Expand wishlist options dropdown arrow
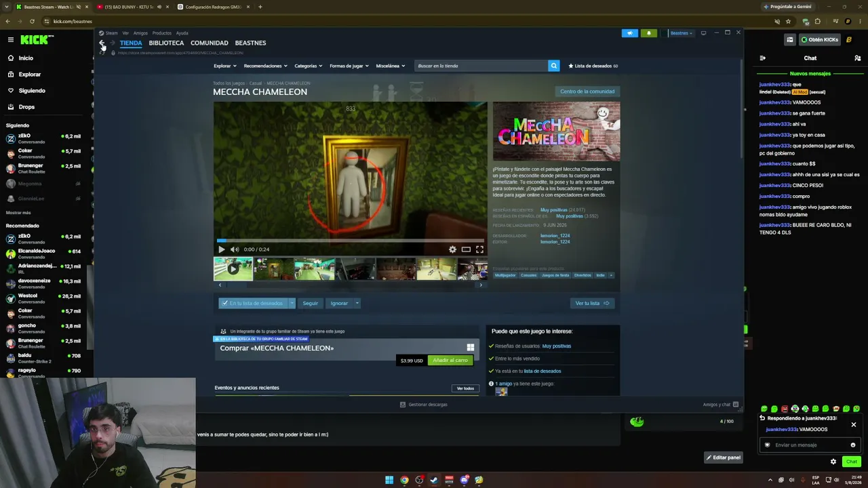This screenshot has width=868, height=488. 292,303
